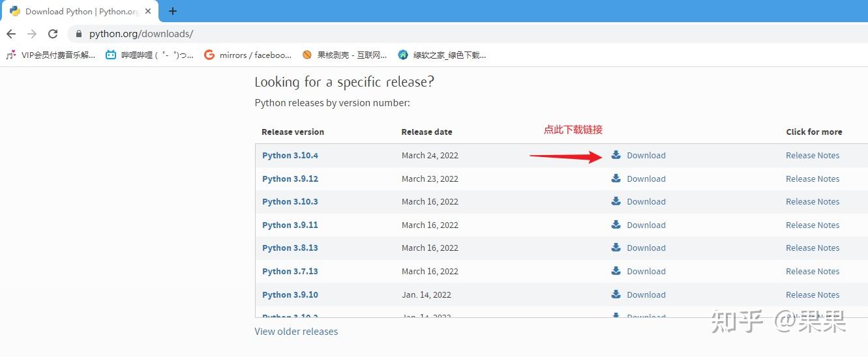Reload the page with the refresh icon
The height and width of the screenshot is (357, 868).
(x=53, y=34)
